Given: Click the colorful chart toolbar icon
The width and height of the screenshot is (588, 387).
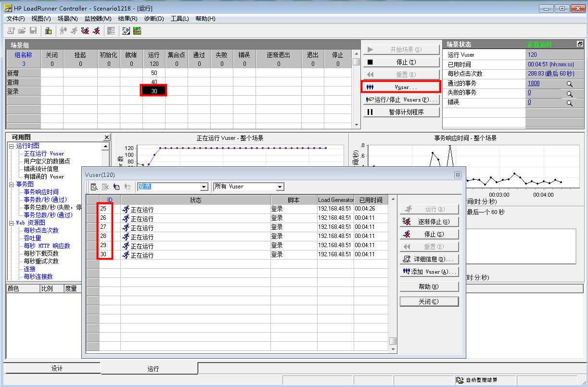Looking at the screenshot, I should pos(137,31).
